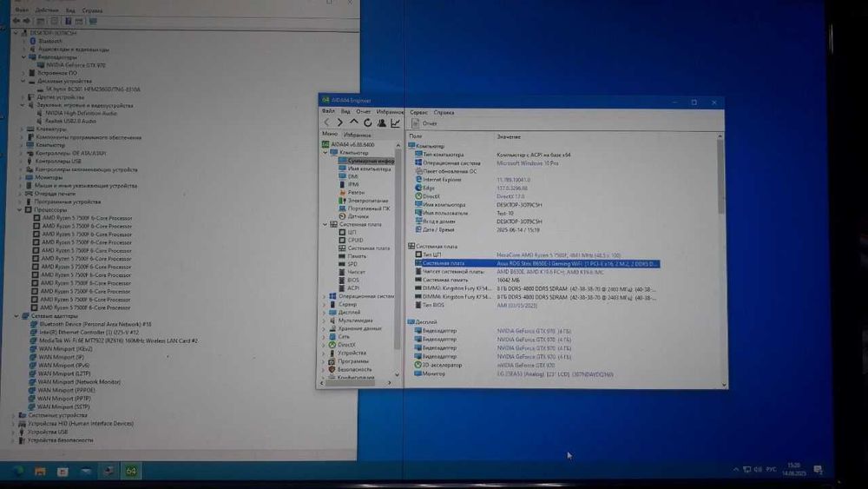Open the Сервис menu in AIDA64

(418, 112)
